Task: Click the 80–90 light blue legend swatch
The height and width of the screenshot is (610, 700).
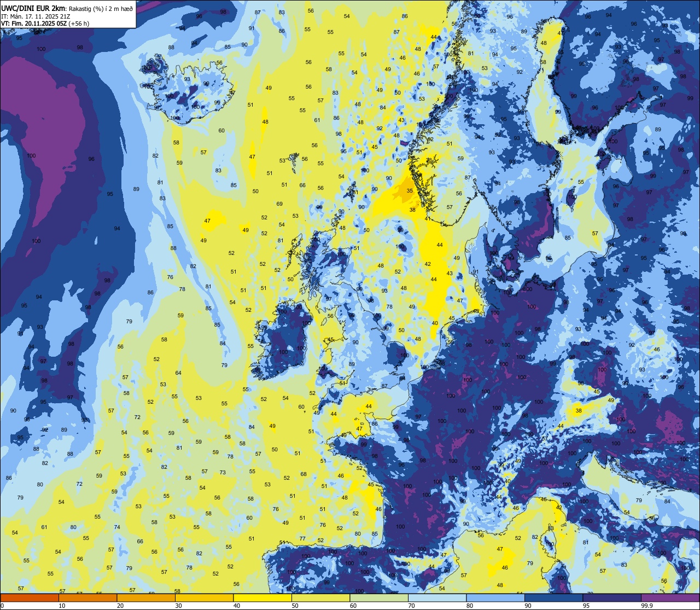Action: 495,598
